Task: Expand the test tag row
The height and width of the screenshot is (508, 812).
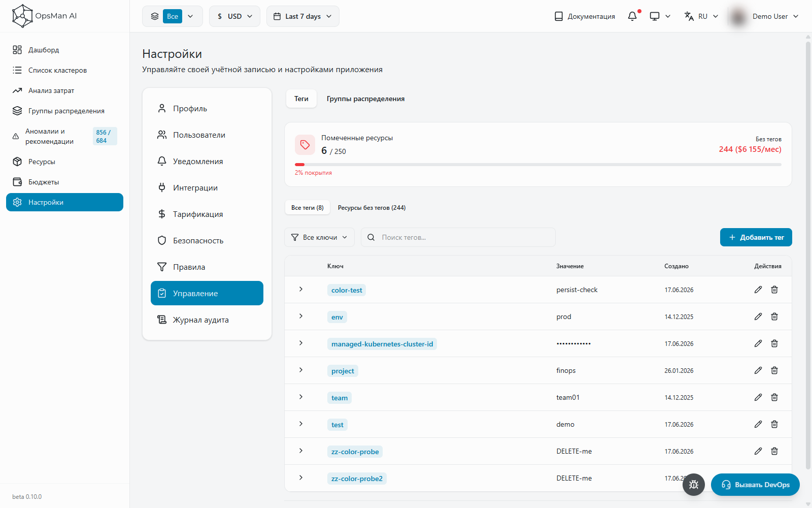Action: click(301, 424)
